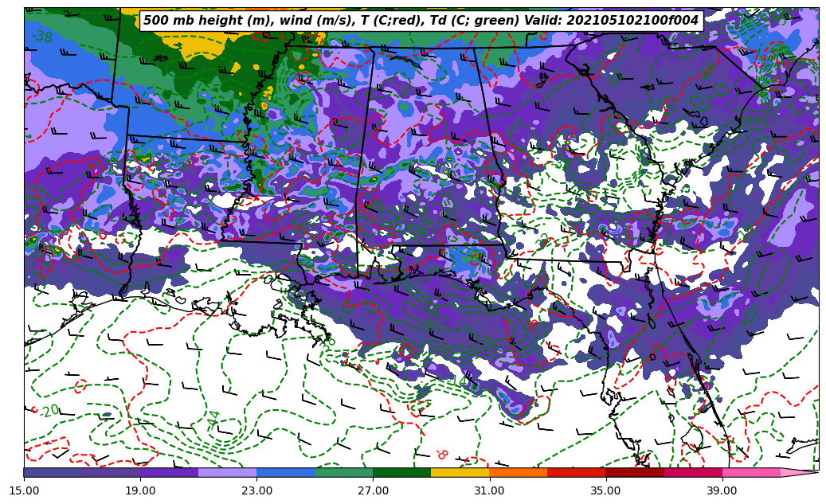Click the green -38 contour label
Screen dimensions: 826x504
[43, 37]
